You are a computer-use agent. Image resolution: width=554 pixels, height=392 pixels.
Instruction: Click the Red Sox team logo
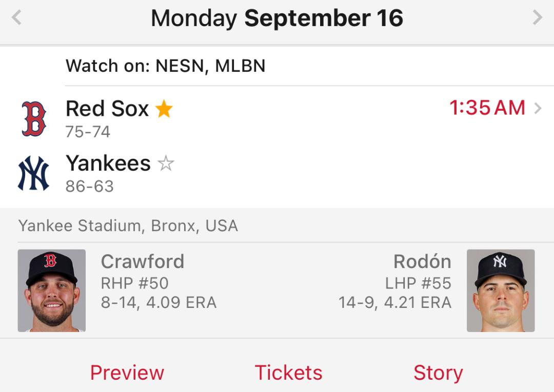(x=34, y=118)
